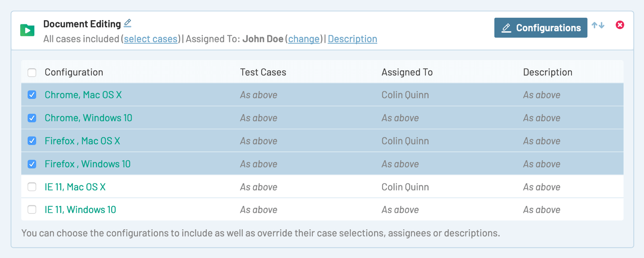
Task: Uncheck the Firefox, Windows 10 checkbox
Action: (32, 164)
